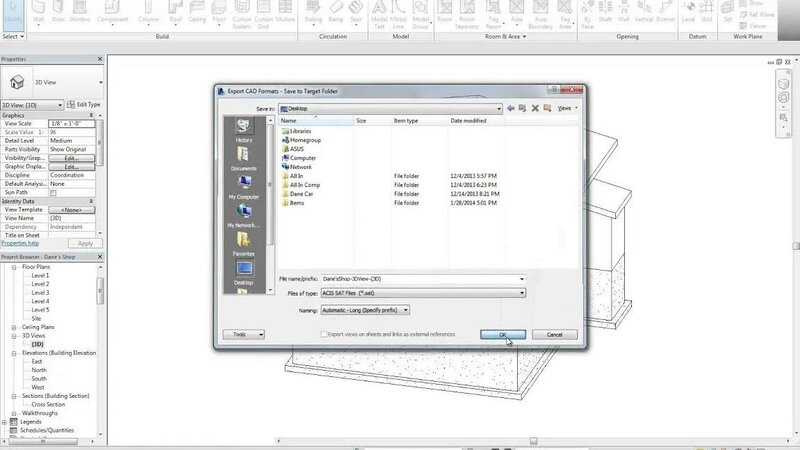The width and height of the screenshot is (800, 450).
Task: Click Cancel in the export dialog
Action: (x=555, y=335)
